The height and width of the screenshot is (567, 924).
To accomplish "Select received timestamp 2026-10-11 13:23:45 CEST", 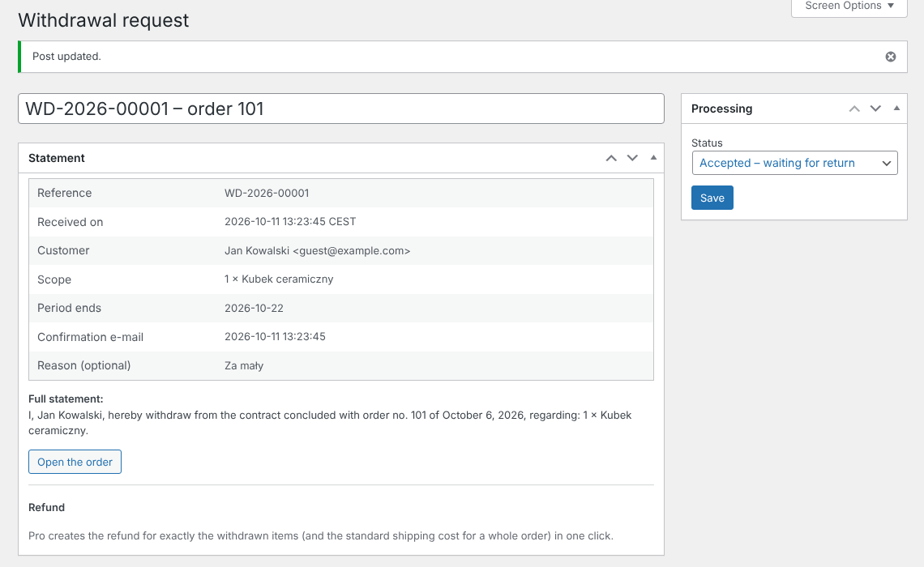I will [290, 221].
